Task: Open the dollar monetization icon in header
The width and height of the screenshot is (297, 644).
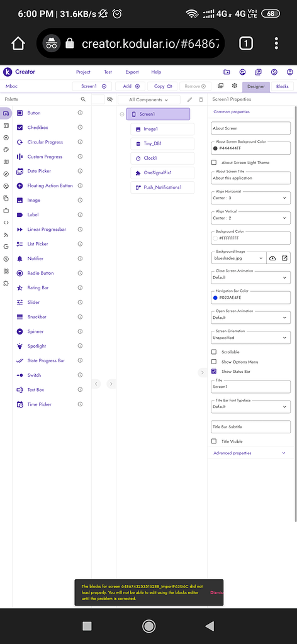Action: tap(274, 72)
